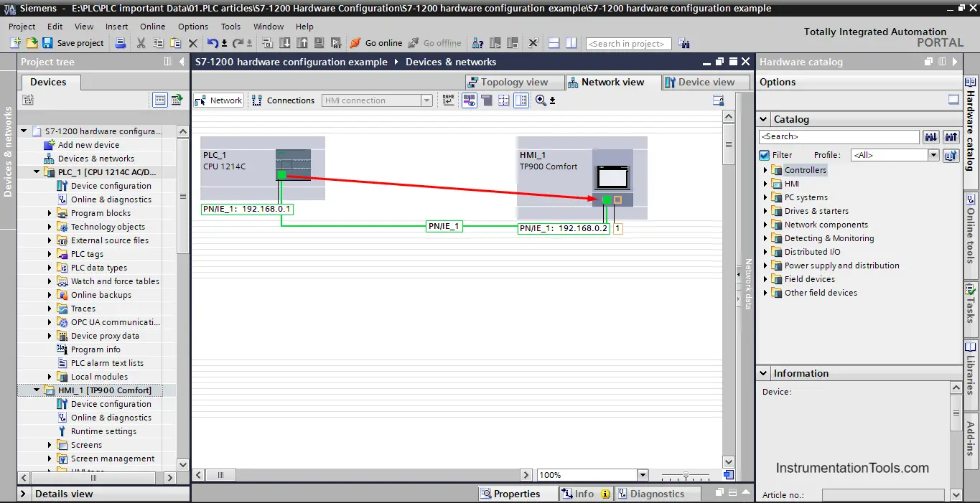Viewport: 980px width, 503px height.
Task: Expand the Details view panel
Action: (x=24, y=494)
